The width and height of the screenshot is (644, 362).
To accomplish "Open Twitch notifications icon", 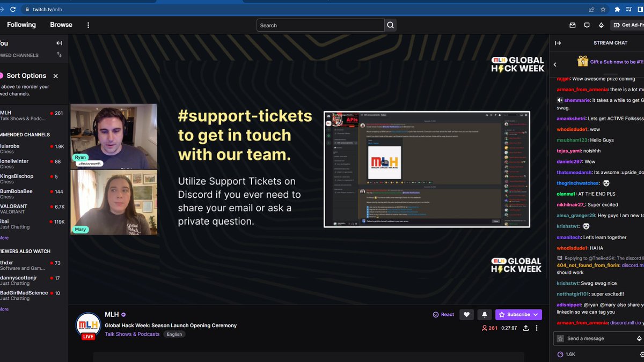I will click(x=587, y=25).
